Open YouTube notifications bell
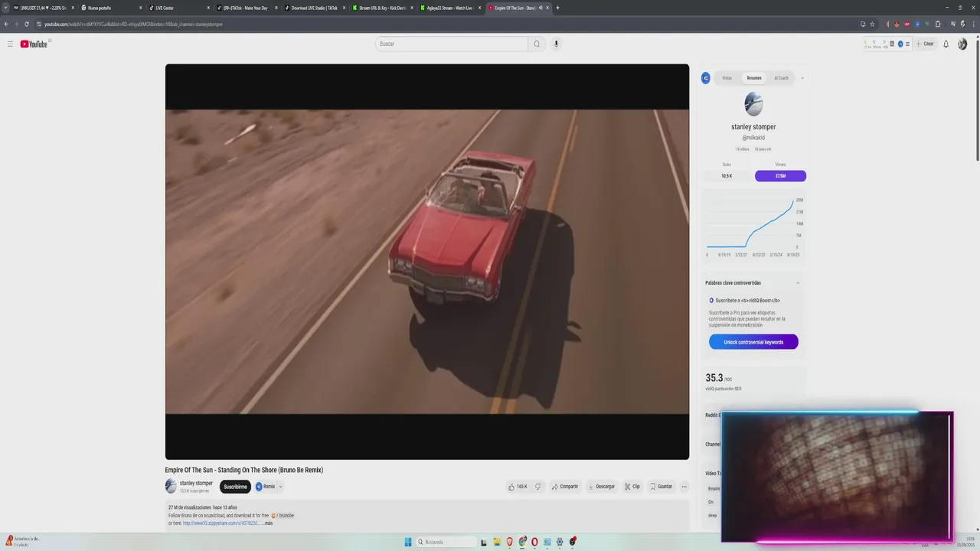 [946, 44]
